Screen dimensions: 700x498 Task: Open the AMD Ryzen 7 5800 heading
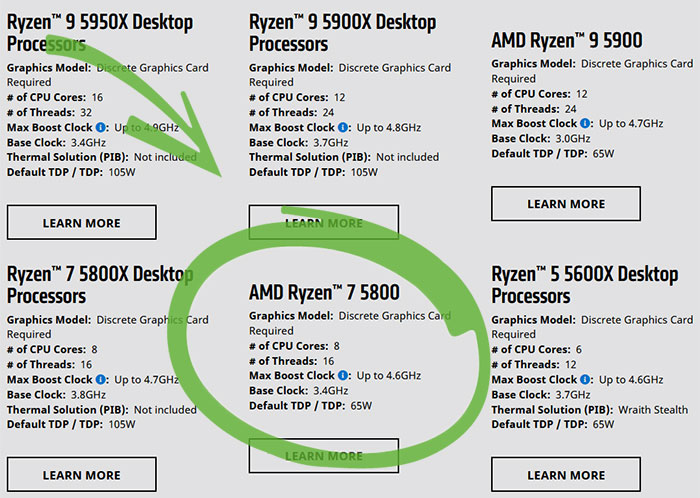pyautogui.click(x=325, y=292)
